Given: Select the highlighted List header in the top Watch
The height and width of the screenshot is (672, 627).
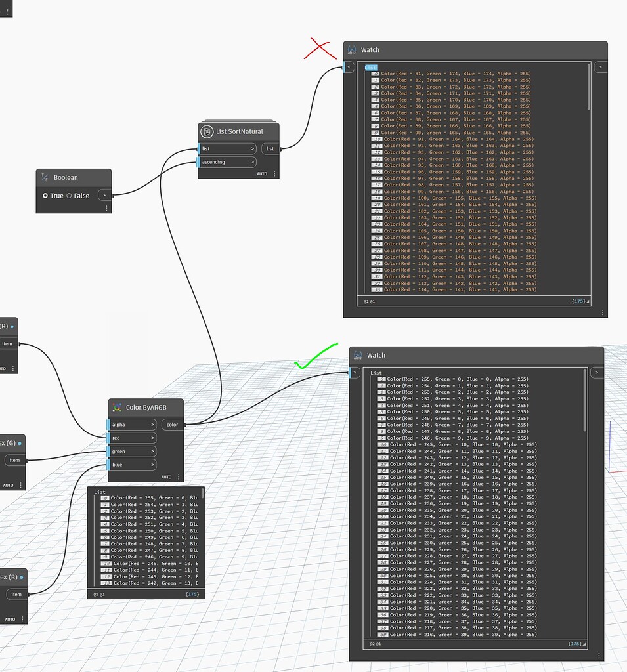Looking at the screenshot, I should 371,67.
